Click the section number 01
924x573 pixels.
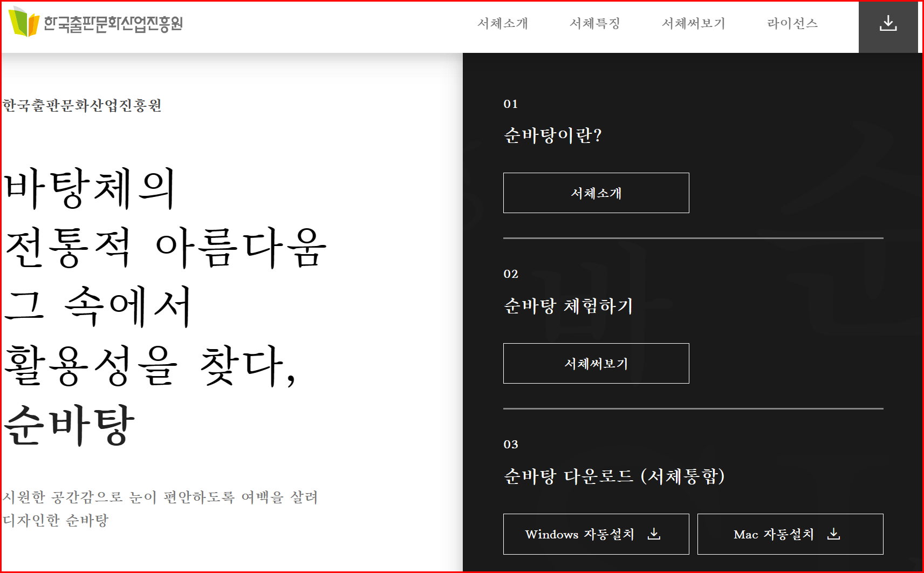(x=511, y=104)
